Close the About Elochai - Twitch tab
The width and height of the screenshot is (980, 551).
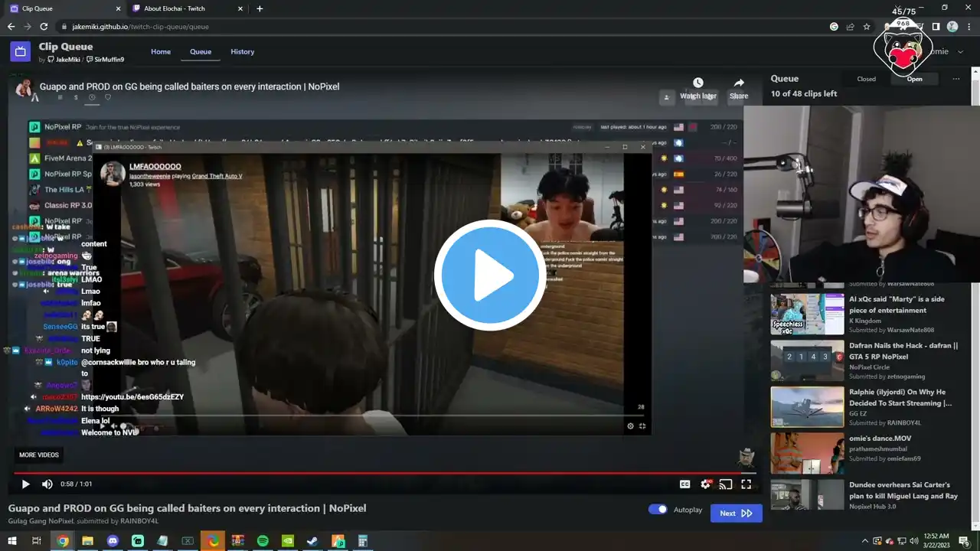(x=240, y=9)
